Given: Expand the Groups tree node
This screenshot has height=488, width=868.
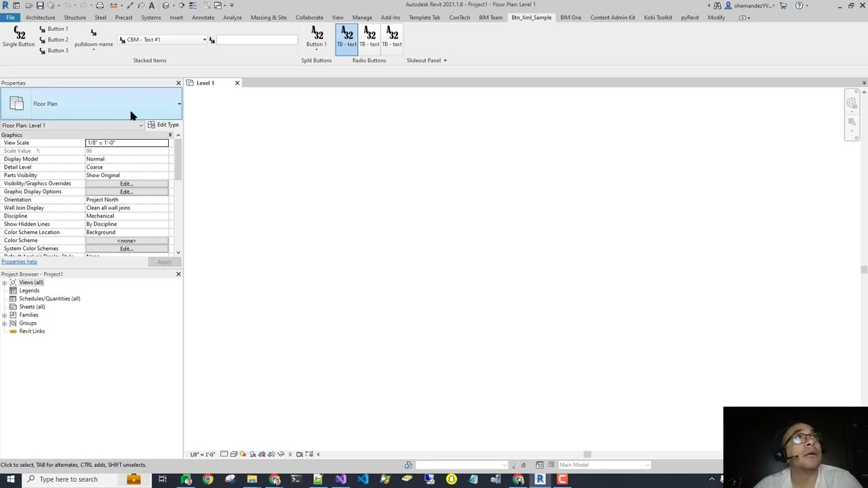Looking at the screenshot, I should (4, 323).
